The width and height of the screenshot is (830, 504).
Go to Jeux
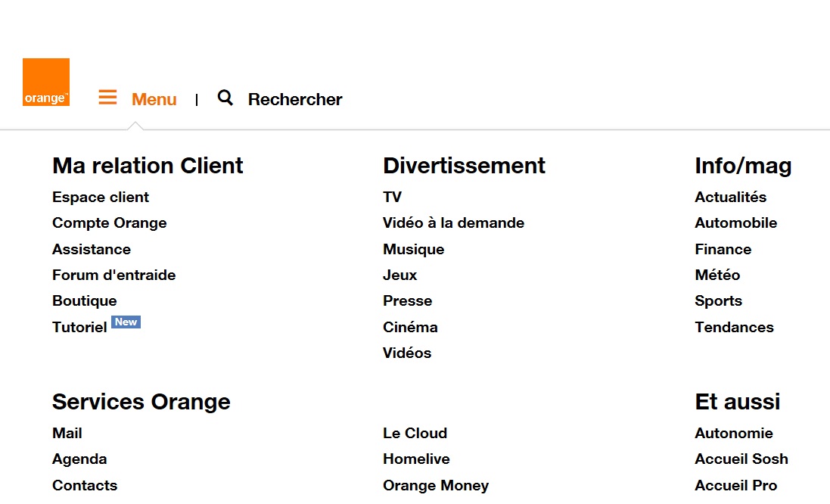400,275
